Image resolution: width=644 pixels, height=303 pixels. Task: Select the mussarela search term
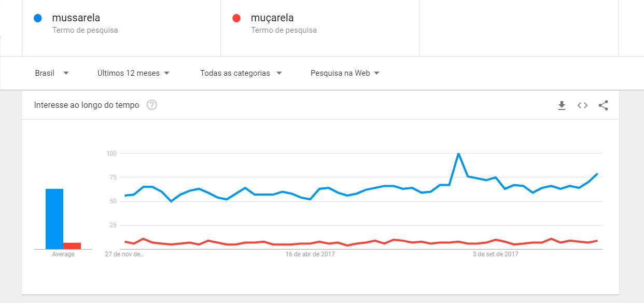point(76,18)
